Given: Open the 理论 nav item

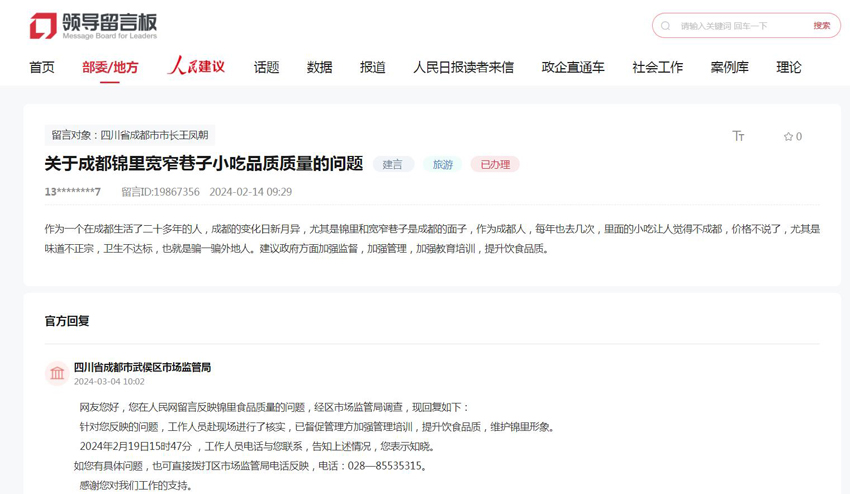Looking at the screenshot, I should point(788,68).
